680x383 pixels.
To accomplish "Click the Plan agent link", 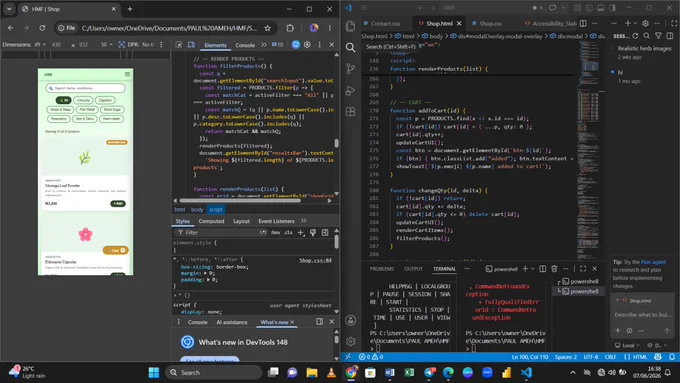I will click(x=653, y=262).
